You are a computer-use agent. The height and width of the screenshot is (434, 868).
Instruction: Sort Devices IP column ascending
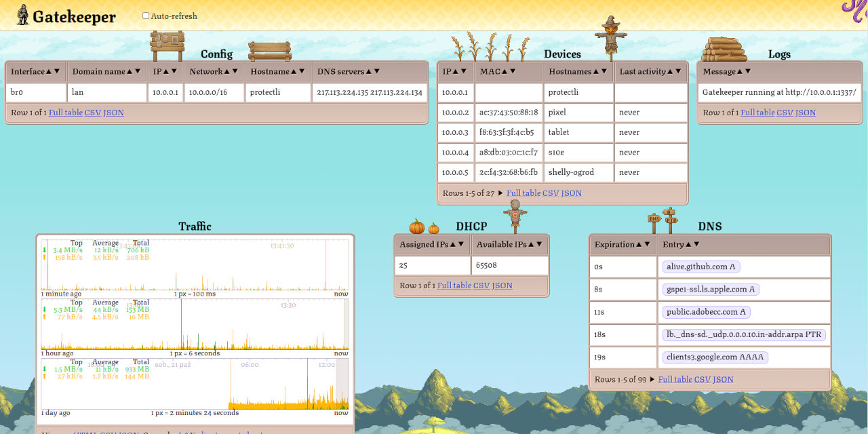pyautogui.click(x=456, y=71)
